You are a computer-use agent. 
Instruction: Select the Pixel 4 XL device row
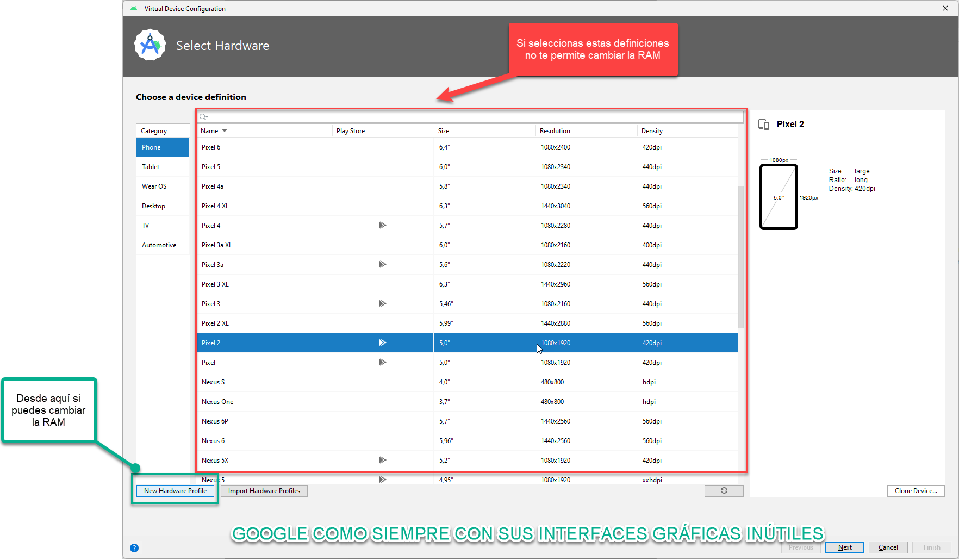(467, 206)
